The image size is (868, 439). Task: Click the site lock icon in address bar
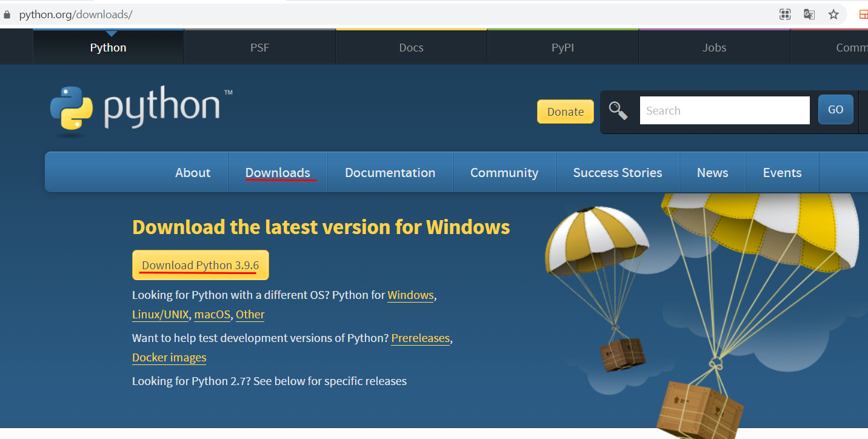tap(7, 14)
